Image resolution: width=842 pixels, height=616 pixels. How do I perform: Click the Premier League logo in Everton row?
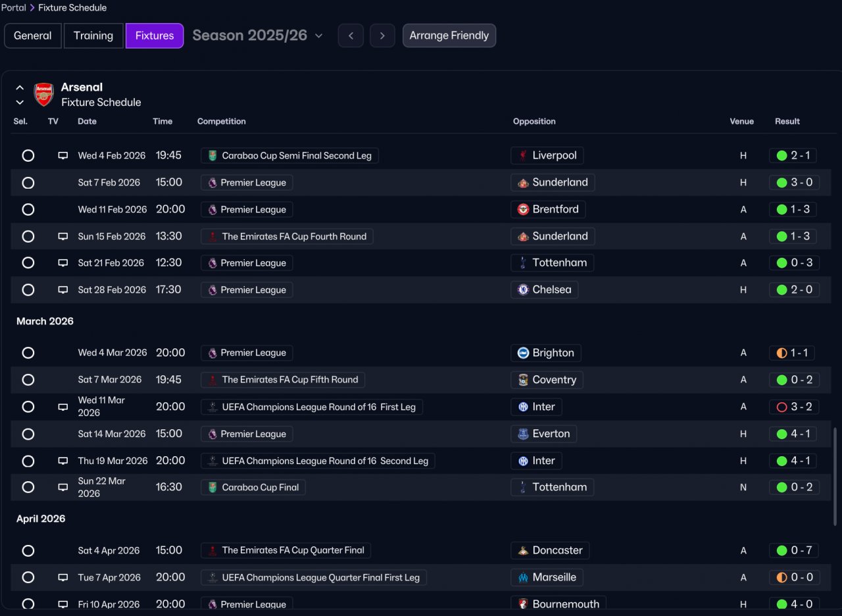(x=212, y=434)
